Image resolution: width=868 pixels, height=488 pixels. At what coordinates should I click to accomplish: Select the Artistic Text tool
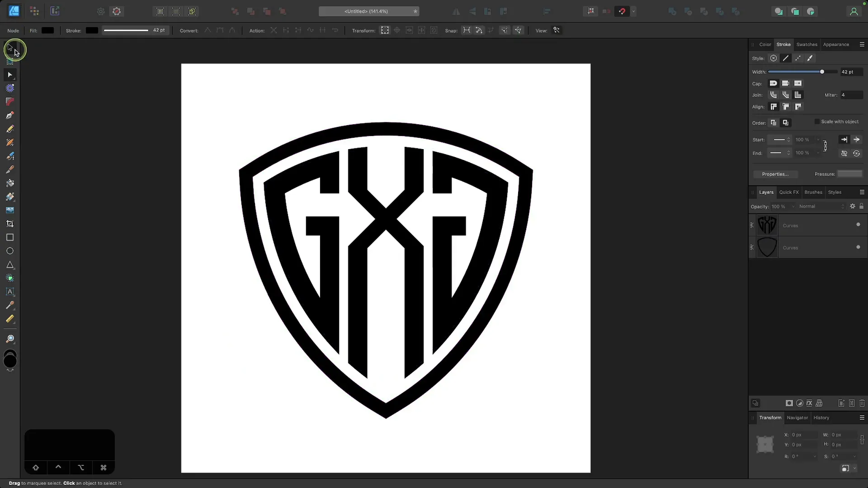point(10,292)
